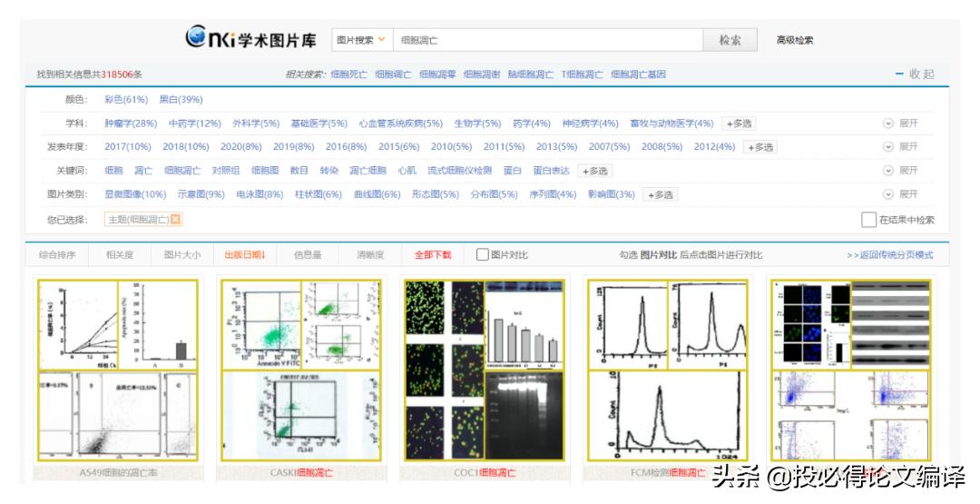Click 全部下载 to download all
Screen dimensions: 980x504
pyautogui.click(x=433, y=254)
